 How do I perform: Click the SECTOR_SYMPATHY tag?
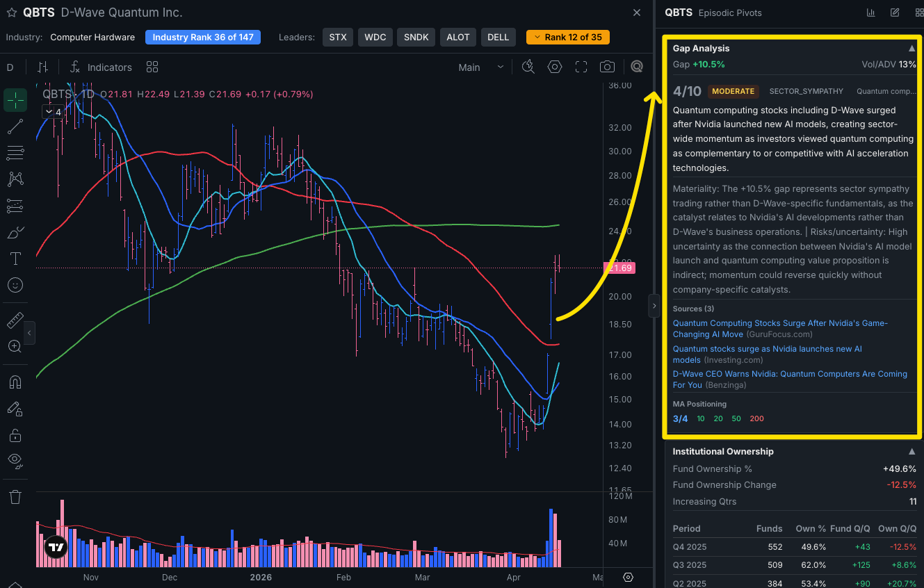pyautogui.click(x=807, y=91)
